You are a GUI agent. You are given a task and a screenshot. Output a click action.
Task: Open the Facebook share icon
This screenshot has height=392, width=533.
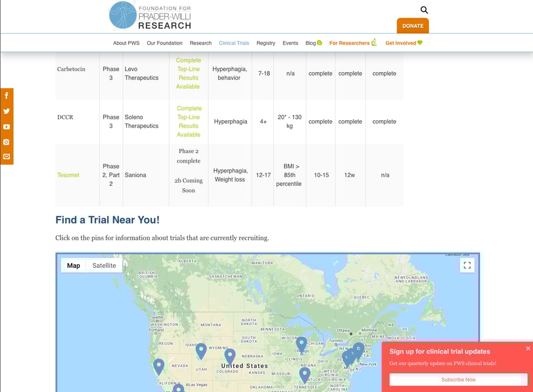(6, 96)
